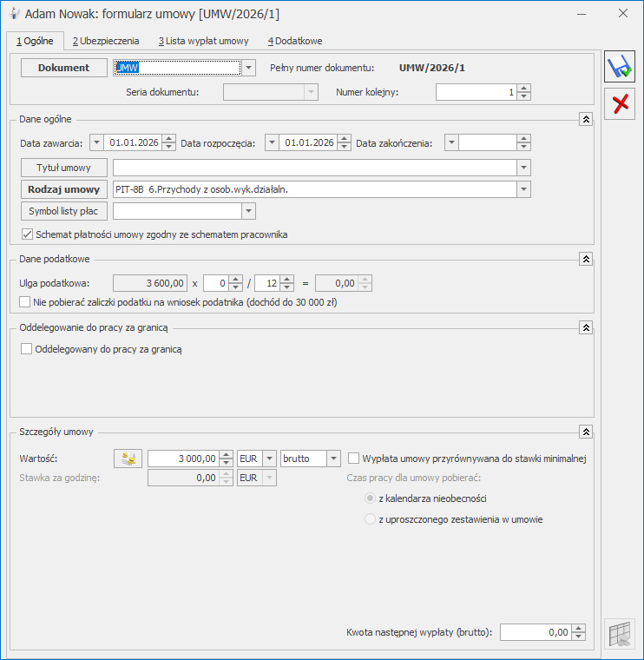Collapse the Oddelegowanie do pracy za granicą section
This screenshot has height=660, width=644.
click(586, 327)
